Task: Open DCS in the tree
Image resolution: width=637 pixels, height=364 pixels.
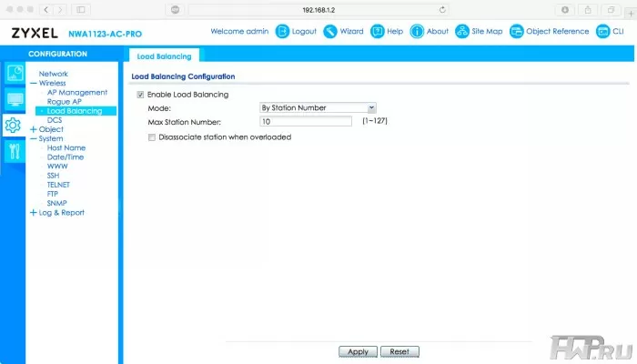Action: pyautogui.click(x=55, y=120)
